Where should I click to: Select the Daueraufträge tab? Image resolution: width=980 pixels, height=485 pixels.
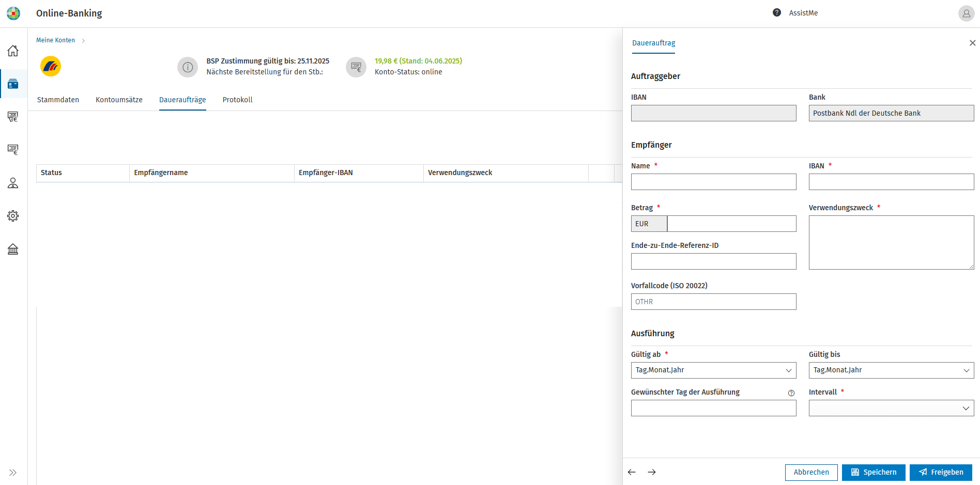click(x=182, y=100)
